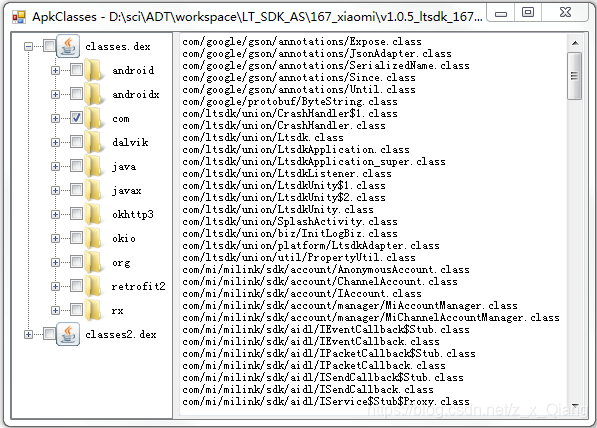Click the SplashActivity.class line
The image size is (597, 428).
(290, 221)
